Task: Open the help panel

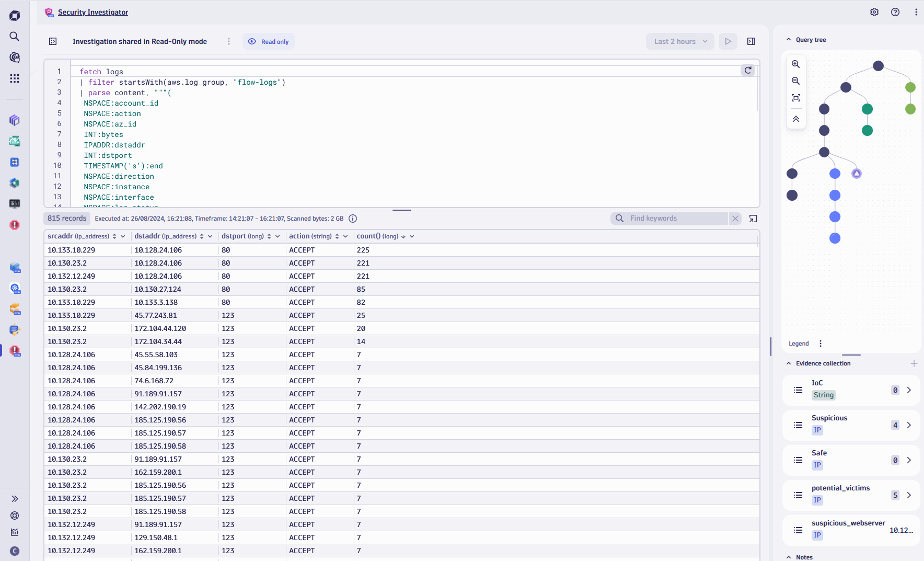Action: point(896,12)
